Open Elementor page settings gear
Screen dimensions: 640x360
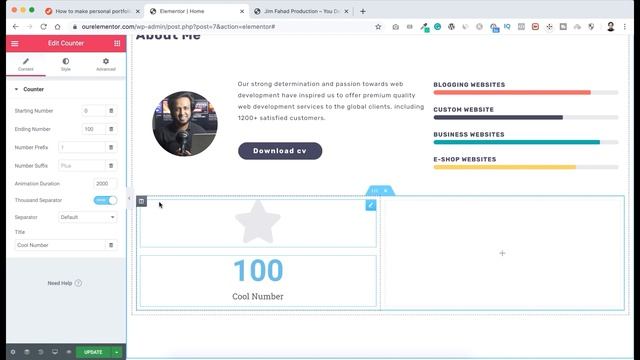tap(13, 352)
